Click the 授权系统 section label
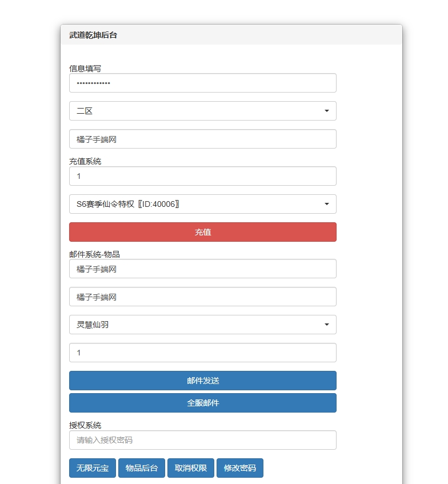 (x=85, y=425)
